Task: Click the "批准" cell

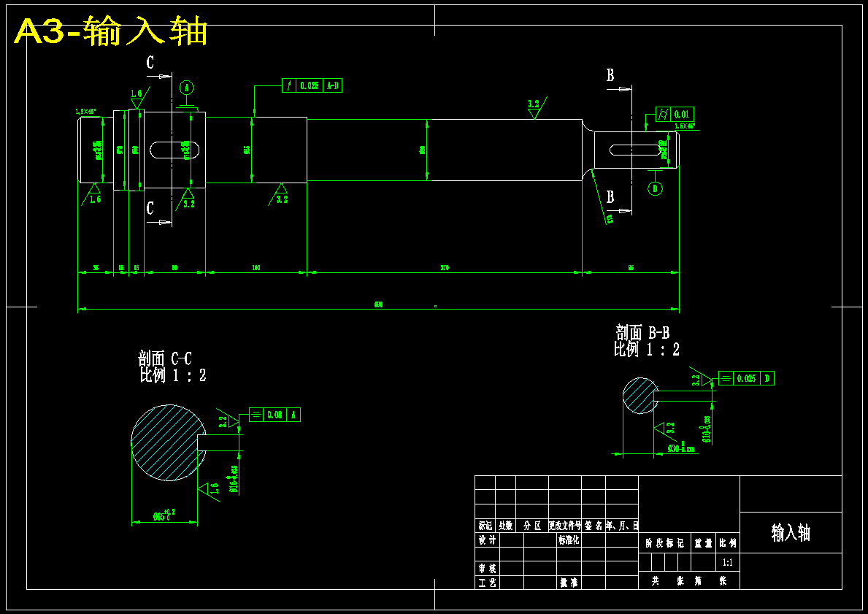Action: pyautogui.click(x=569, y=583)
